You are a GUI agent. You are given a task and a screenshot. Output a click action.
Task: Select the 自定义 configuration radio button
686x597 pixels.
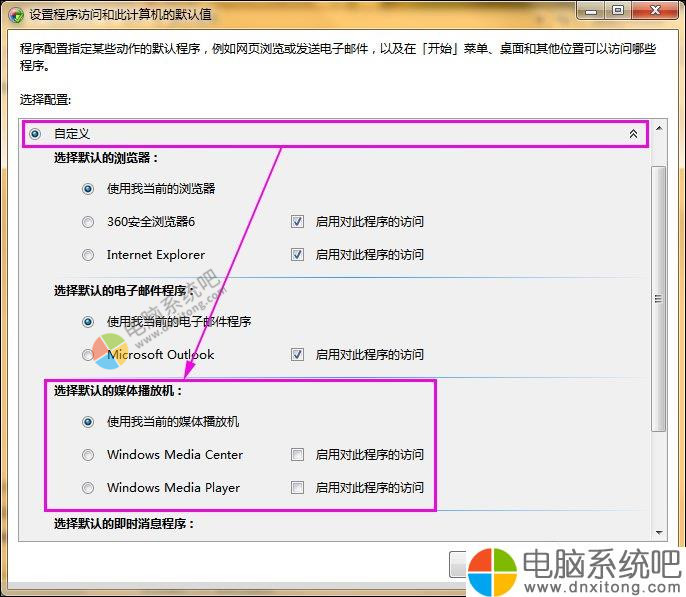36,133
